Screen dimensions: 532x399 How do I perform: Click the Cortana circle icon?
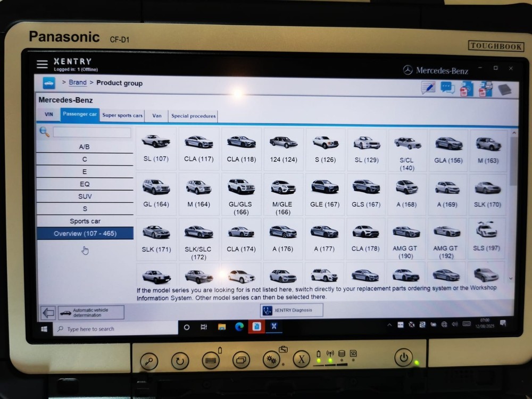(x=187, y=327)
